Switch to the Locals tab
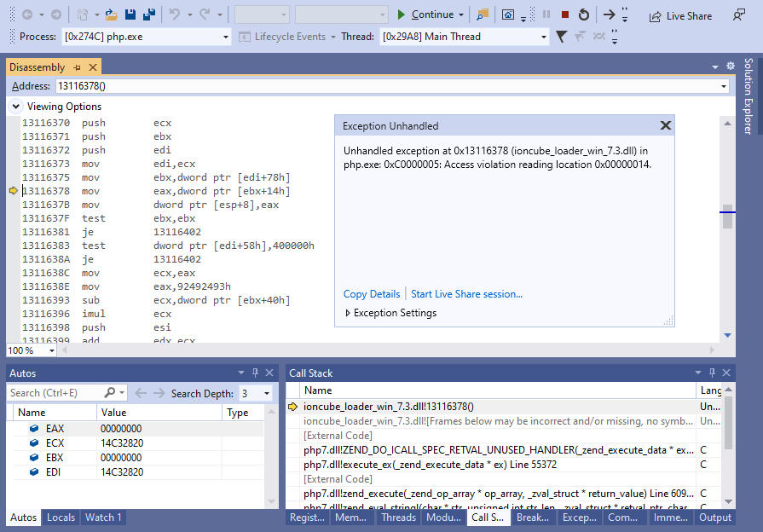Screen dimensions: 763x532 pos(61,518)
